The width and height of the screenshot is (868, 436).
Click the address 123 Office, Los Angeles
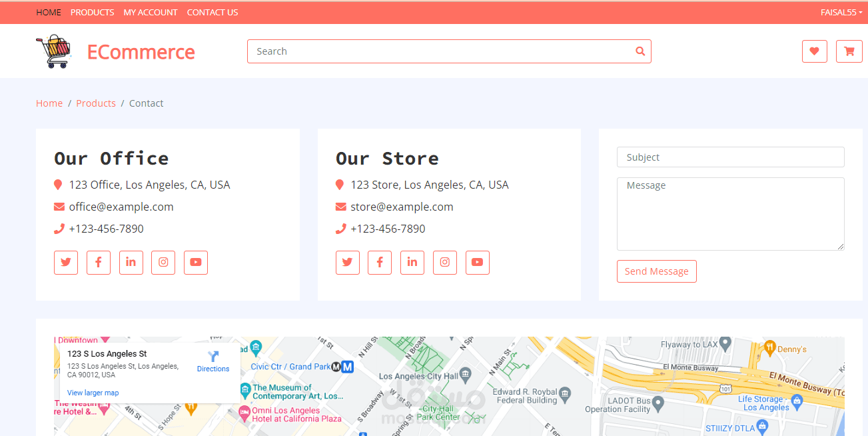(150, 185)
